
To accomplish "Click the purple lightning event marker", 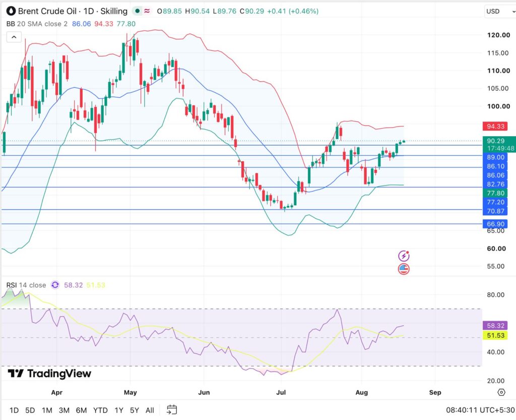I will point(404,256).
